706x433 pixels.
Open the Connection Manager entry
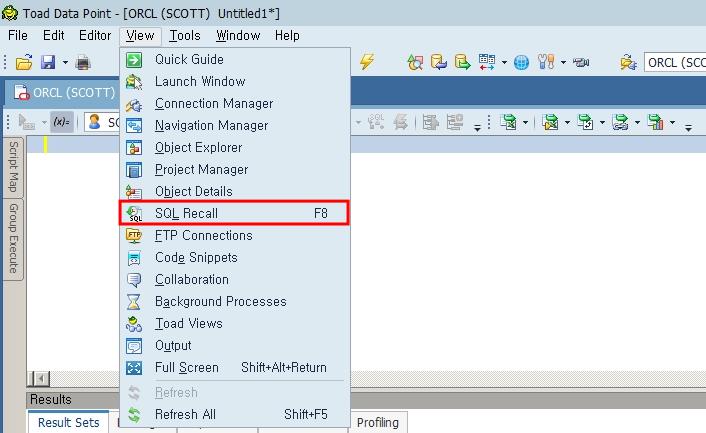tap(213, 104)
